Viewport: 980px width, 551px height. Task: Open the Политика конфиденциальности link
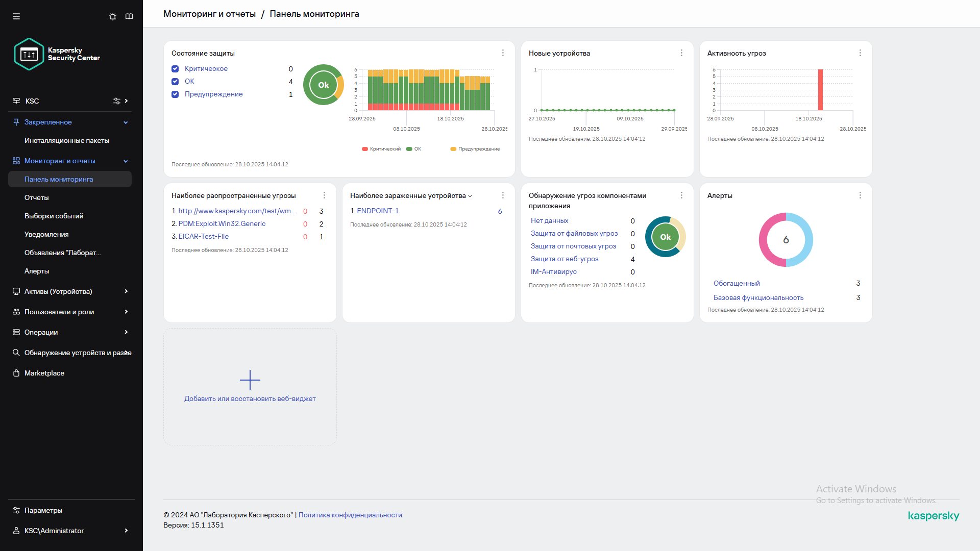click(x=350, y=515)
